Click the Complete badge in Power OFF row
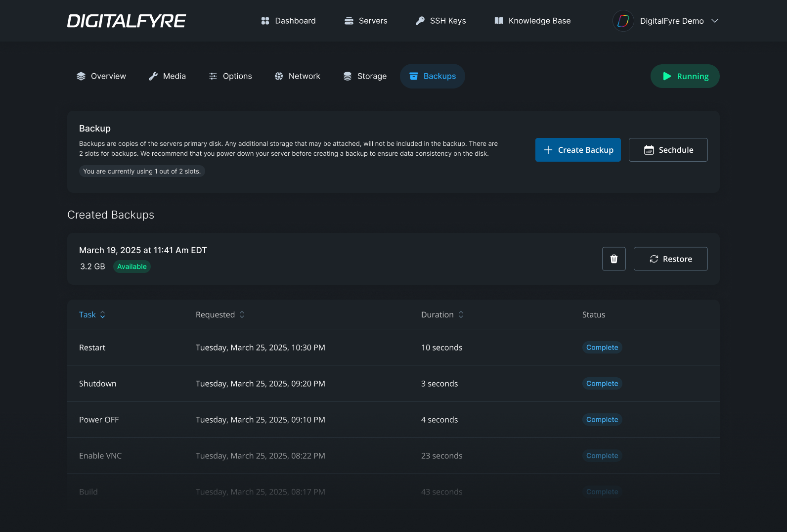787x532 pixels. click(x=602, y=420)
